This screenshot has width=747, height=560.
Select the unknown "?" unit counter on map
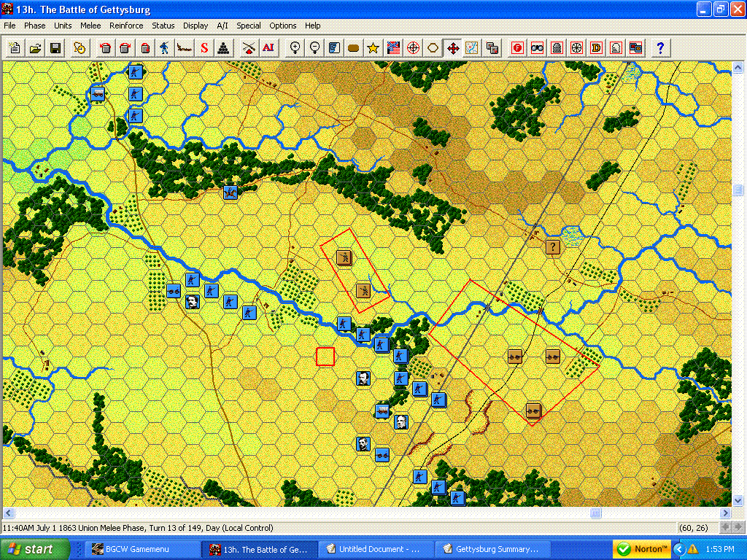tap(553, 246)
